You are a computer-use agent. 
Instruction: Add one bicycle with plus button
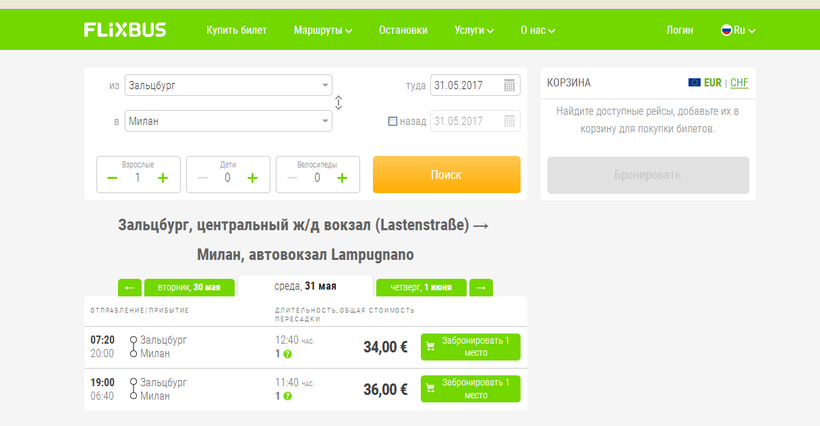click(342, 178)
